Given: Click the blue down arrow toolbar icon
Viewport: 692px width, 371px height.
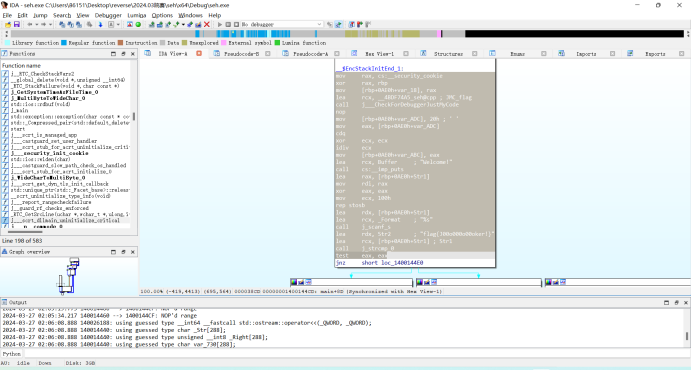Looking at the screenshot, I should point(101,25).
